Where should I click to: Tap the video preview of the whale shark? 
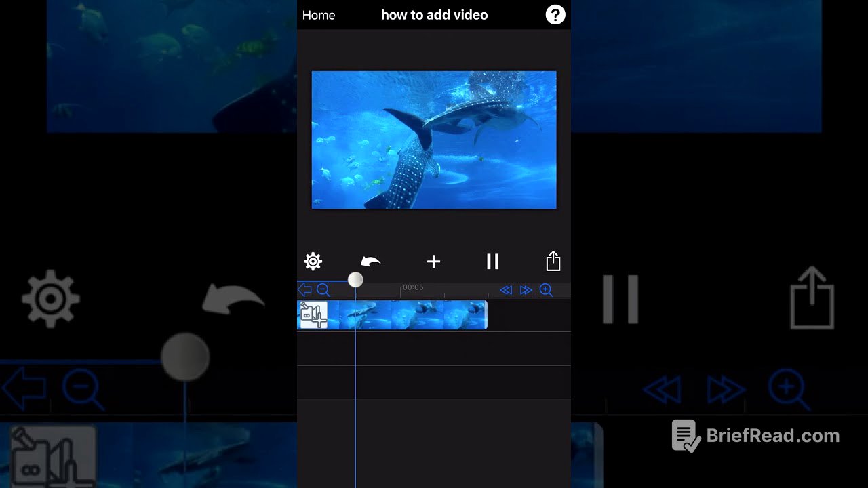pos(434,140)
